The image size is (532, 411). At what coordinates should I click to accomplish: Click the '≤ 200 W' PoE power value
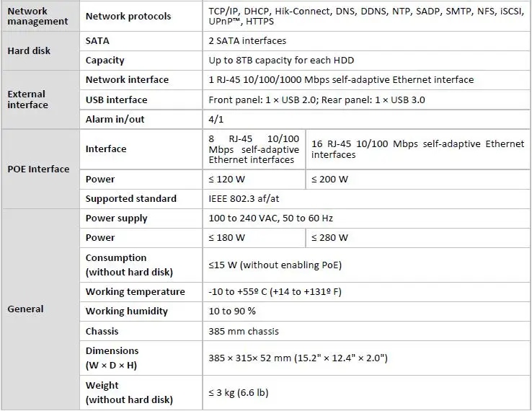pyautogui.click(x=329, y=180)
